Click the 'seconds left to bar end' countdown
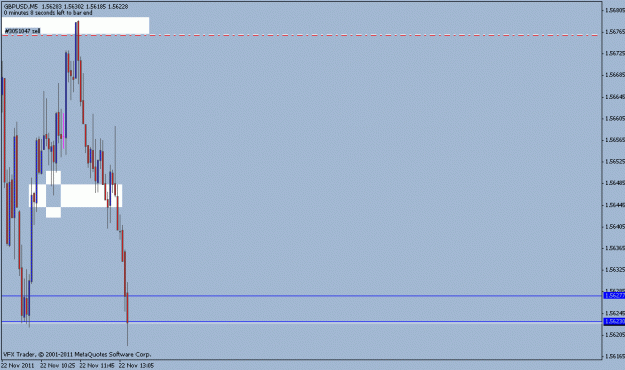This screenshot has height=370, width=625. point(48,13)
